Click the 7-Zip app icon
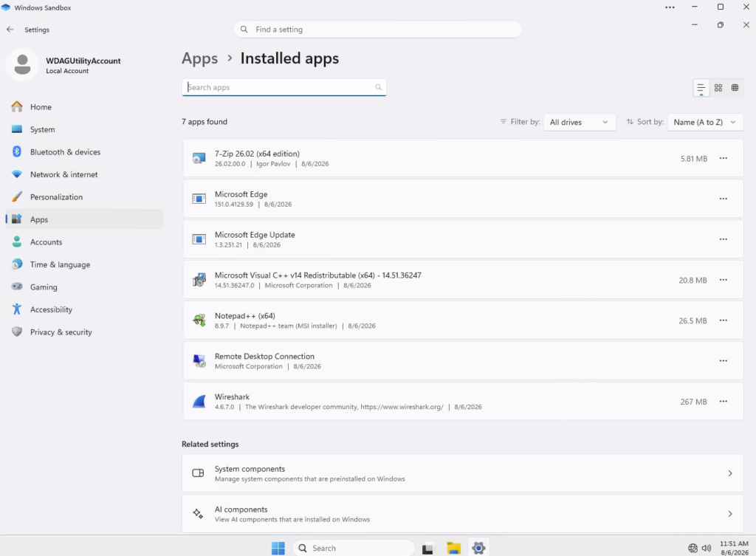 (x=199, y=158)
